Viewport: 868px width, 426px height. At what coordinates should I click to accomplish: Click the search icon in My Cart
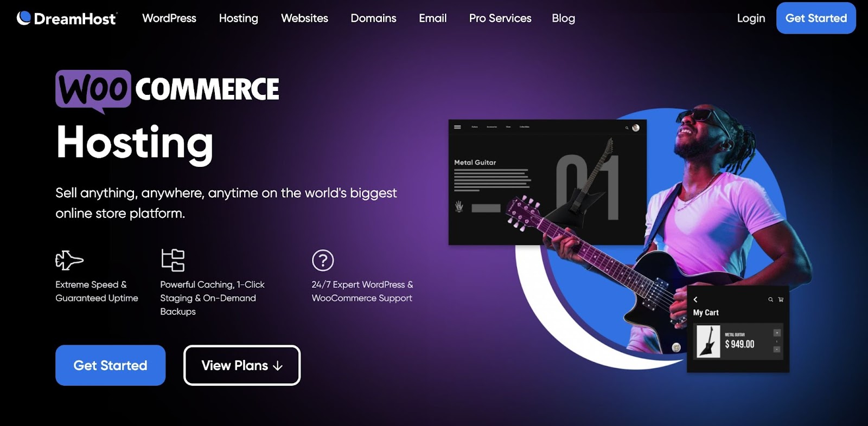(x=770, y=299)
